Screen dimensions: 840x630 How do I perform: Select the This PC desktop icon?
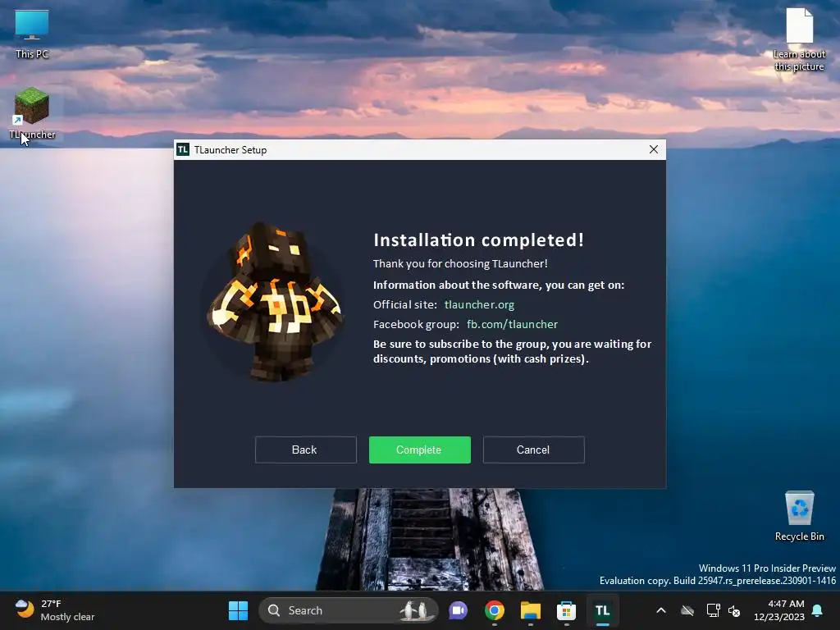pos(32,34)
